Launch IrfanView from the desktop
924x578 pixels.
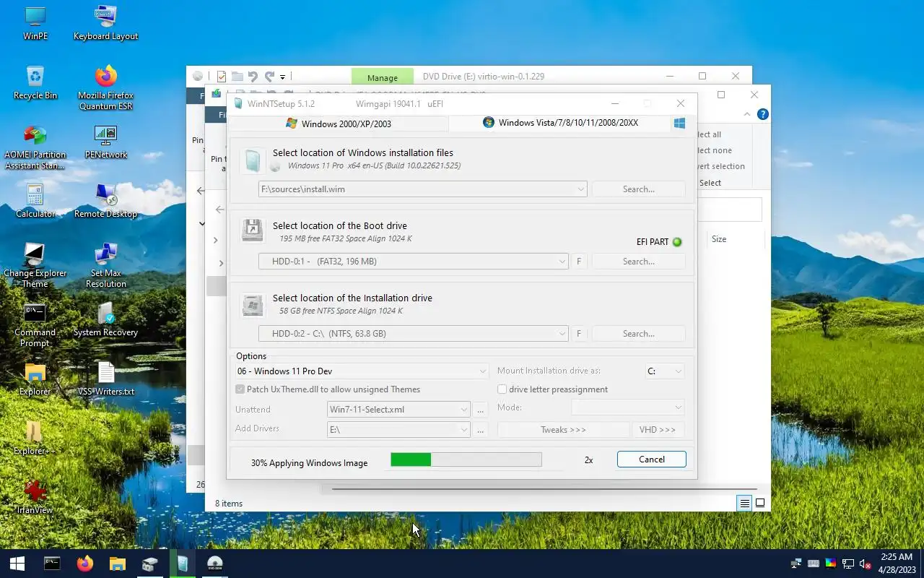(x=35, y=497)
